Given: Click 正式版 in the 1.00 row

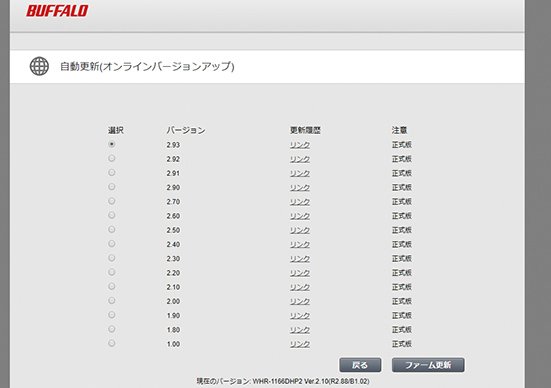Looking at the screenshot, I should tap(402, 344).
